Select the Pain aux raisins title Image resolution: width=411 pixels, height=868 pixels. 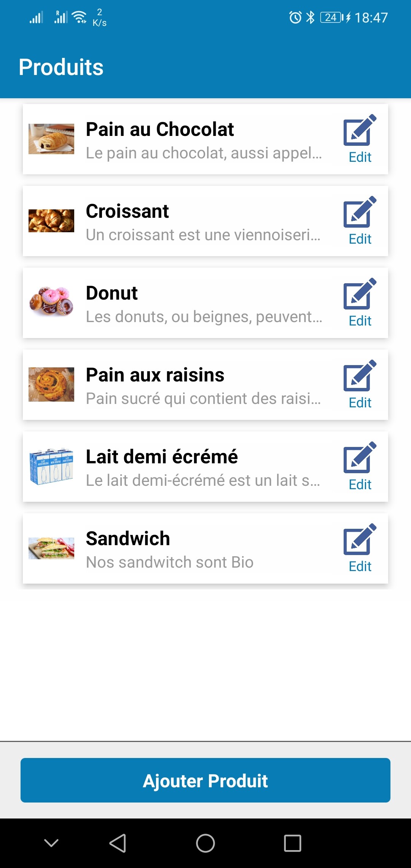point(155,375)
